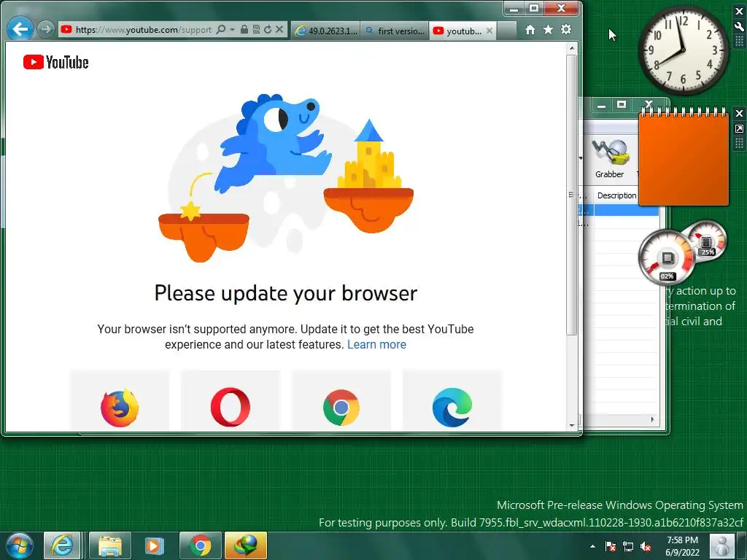Minimize the background download manager window
Image resolution: width=747 pixels, height=560 pixels.
602,105
